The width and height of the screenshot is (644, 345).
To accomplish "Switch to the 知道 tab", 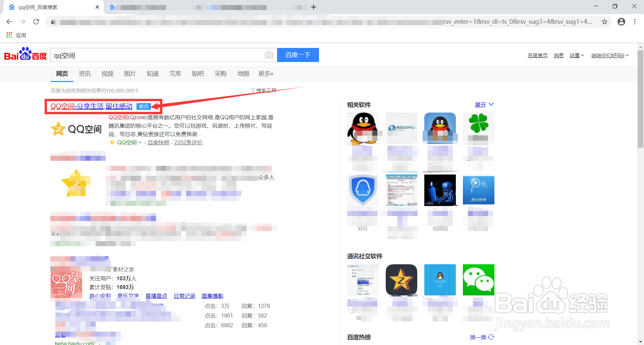I will pyautogui.click(x=153, y=74).
